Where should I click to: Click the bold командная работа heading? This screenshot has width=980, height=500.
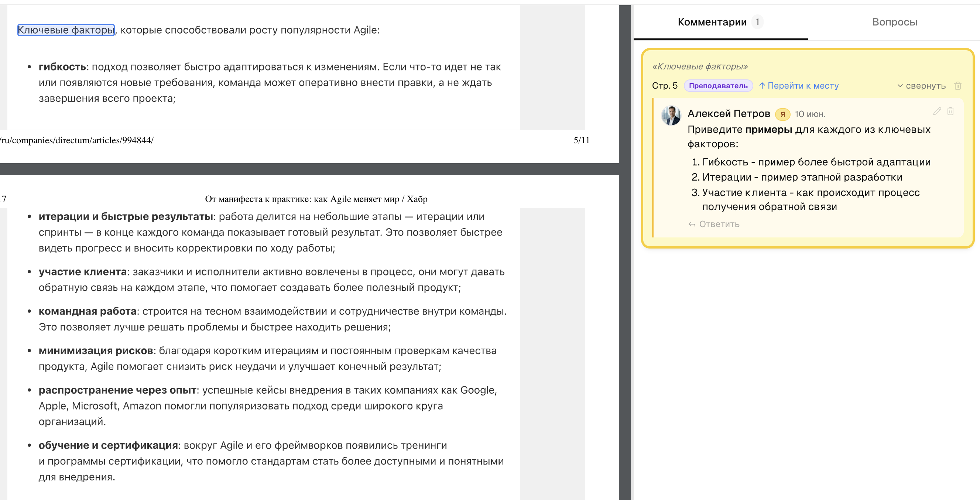click(88, 311)
